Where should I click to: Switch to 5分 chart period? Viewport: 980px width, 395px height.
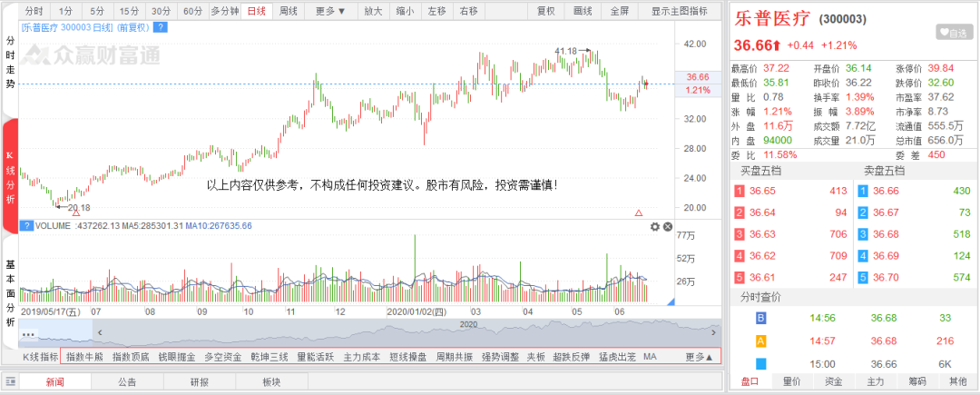97,11
